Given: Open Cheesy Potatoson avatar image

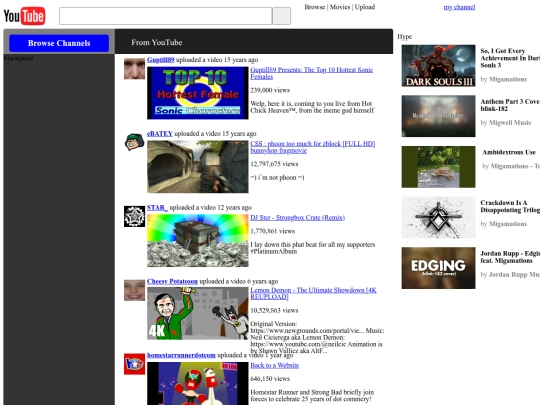Looking at the screenshot, I should (134, 290).
